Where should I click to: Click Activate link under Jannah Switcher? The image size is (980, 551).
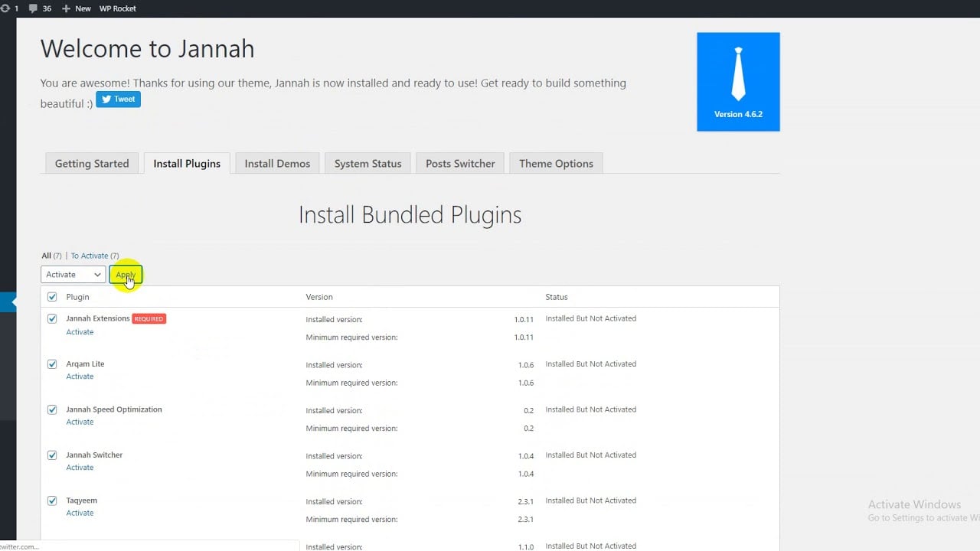(x=80, y=468)
